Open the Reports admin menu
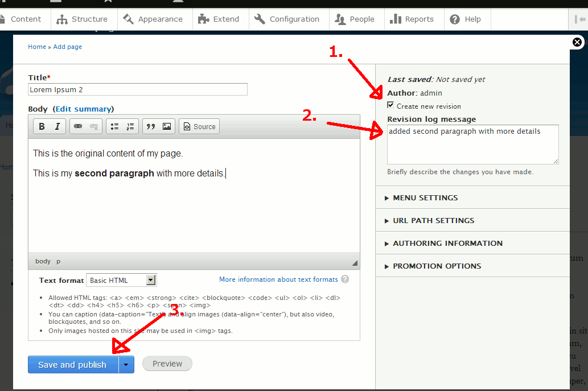Viewport: 588px width, 391px height. (x=414, y=19)
